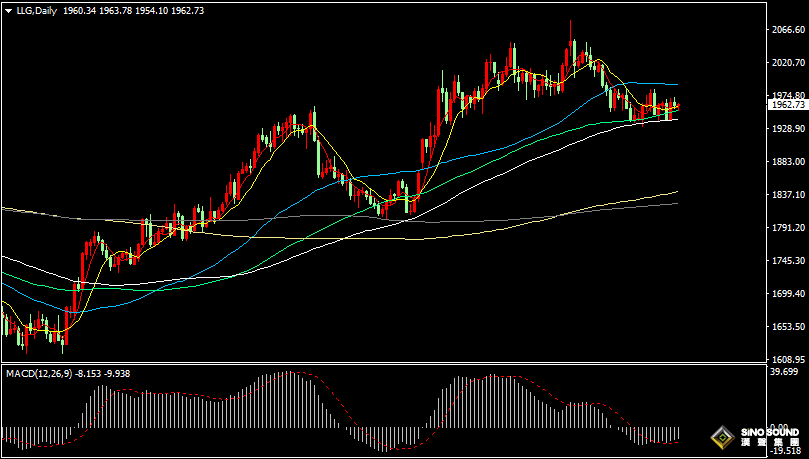
Task: Click the pale yellow moving average line's right end
Action: tap(675, 192)
